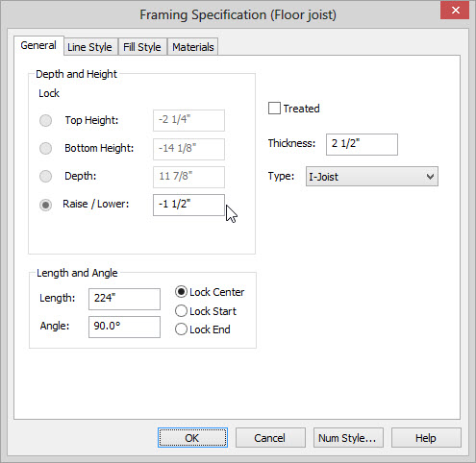Lock the Top Height radio button

[45, 121]
